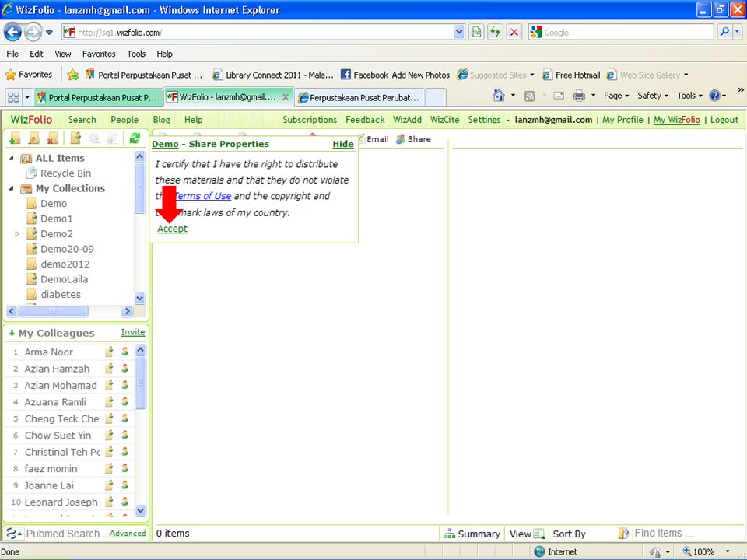The width and height of the screenshot is (747, 560).
Task: Click the Invite colleagues link
Action: pos(133,332)
